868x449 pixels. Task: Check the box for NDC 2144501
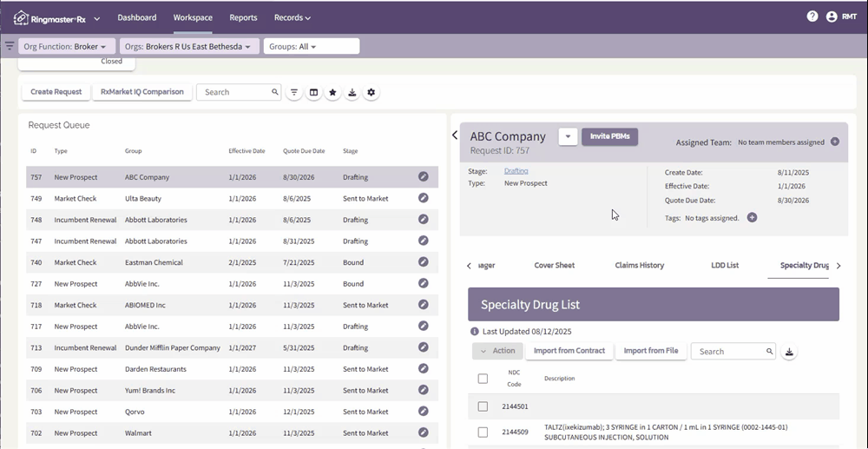click(x=483, y=406)
